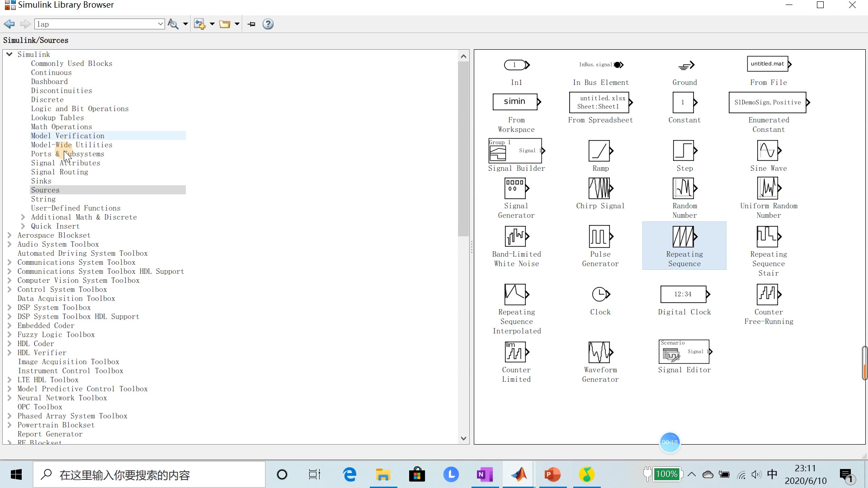868x488 pixels.
Task: Select the Signal Builder block
Action: coord(516,150)
